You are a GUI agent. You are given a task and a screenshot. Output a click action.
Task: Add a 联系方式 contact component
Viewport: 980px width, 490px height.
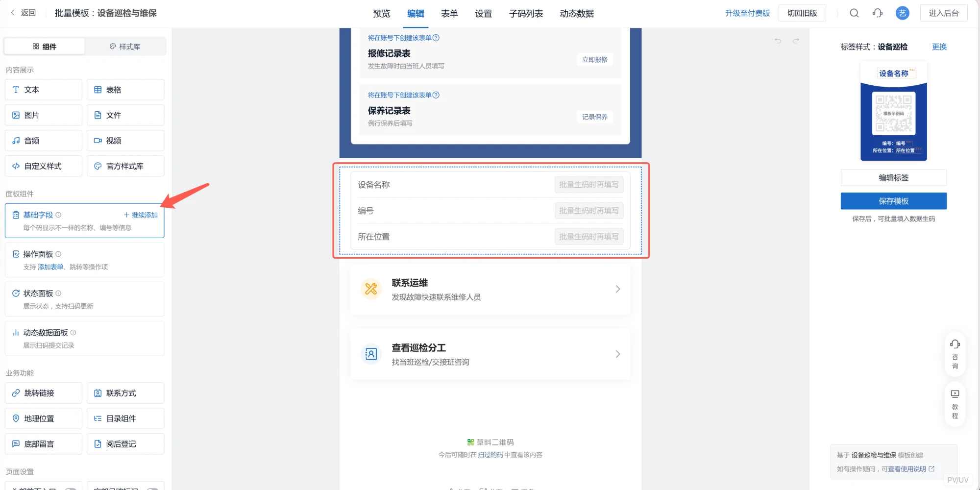125,393
